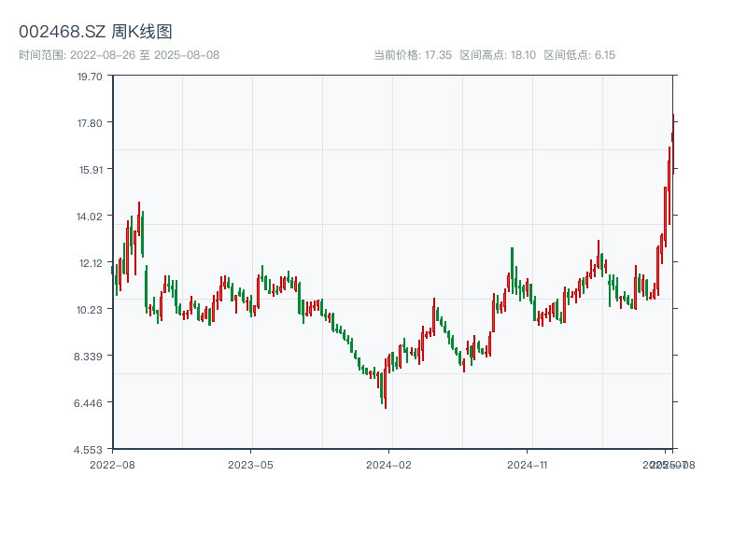The image size is (747, 560).
Task: Click the 002468.SZ 周K线图 chart title
Action: pos(95,33)
